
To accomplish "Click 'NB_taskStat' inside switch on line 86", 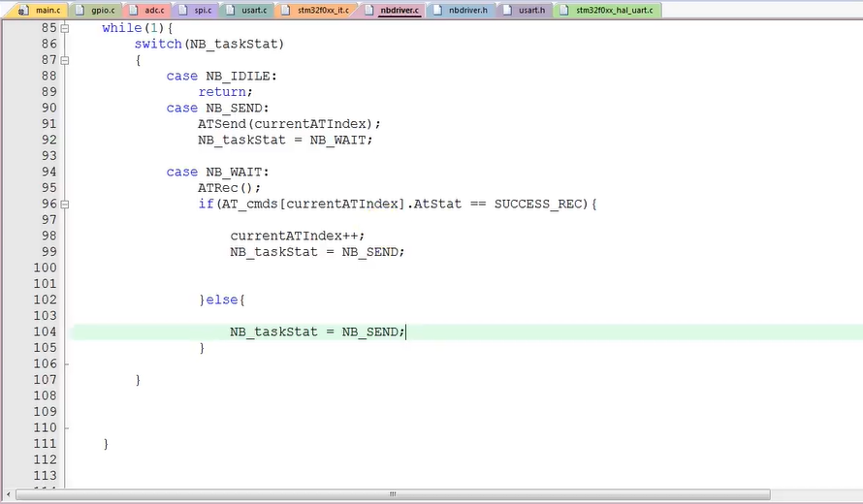I will point(234,44).
